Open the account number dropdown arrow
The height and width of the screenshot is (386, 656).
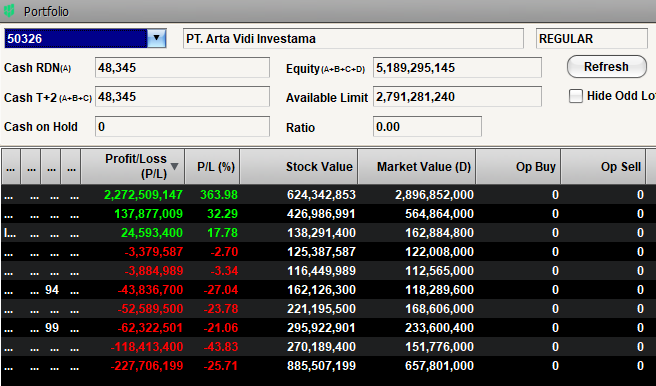[x=156, y=38]
